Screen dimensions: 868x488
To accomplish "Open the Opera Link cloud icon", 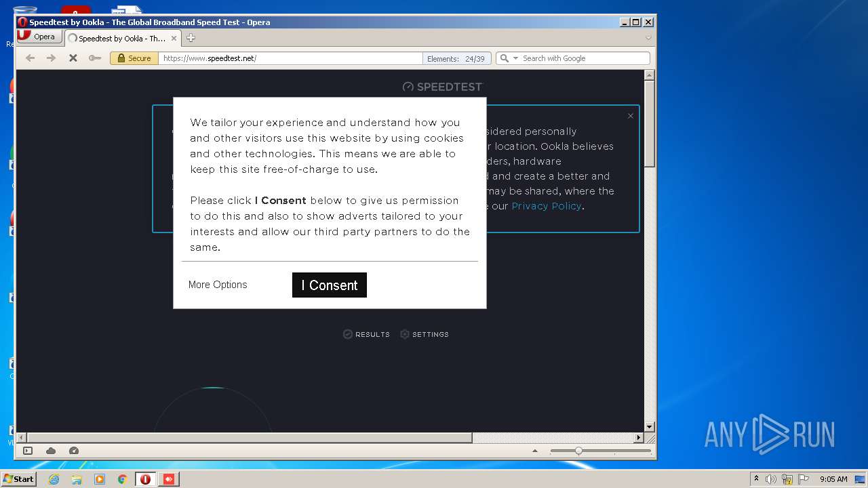I will point(51,451).
